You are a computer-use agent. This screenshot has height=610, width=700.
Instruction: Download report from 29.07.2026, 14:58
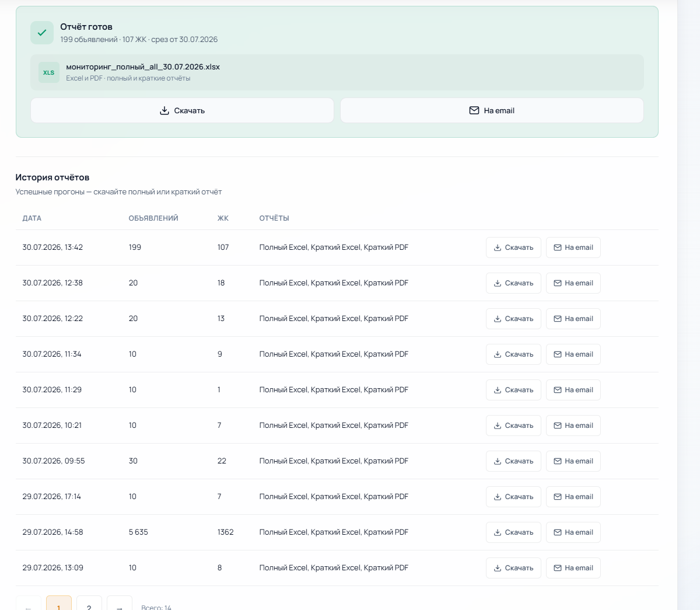(513, 532)
